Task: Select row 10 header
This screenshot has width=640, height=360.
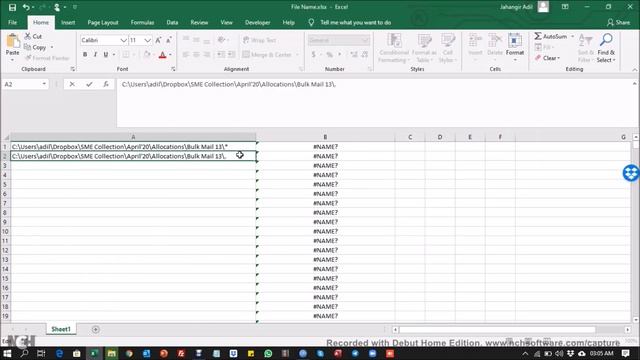Action: 5,231
